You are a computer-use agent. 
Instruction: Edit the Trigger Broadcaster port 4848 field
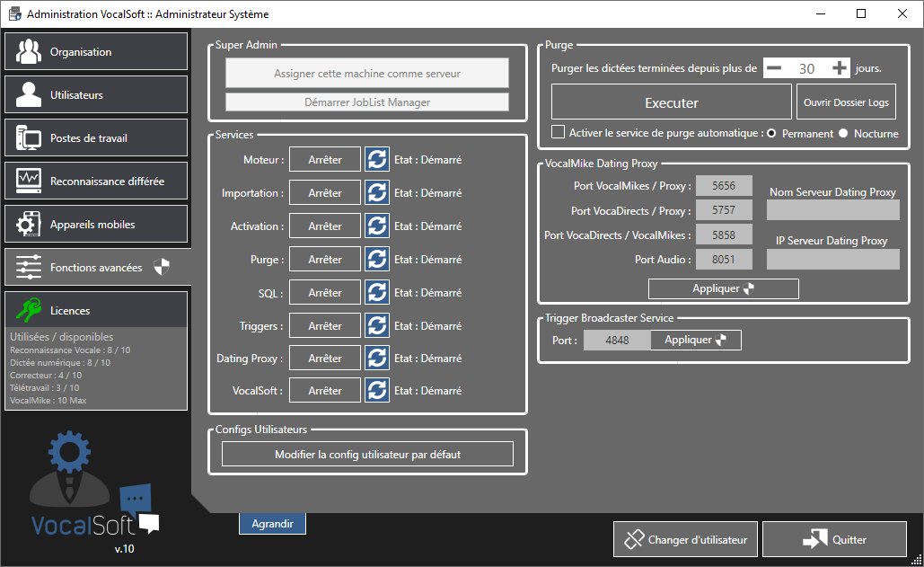[617, 340]
